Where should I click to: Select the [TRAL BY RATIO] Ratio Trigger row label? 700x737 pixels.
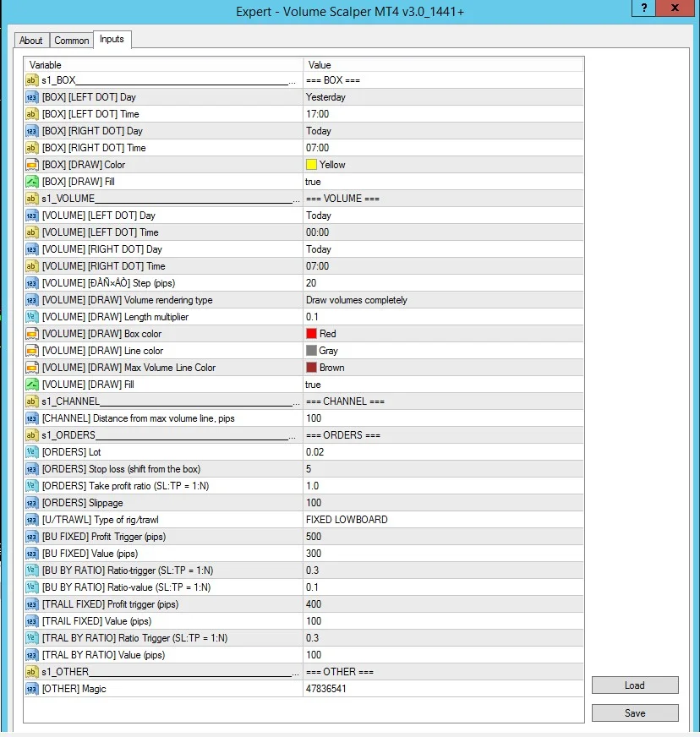click(x=135, y=639)
